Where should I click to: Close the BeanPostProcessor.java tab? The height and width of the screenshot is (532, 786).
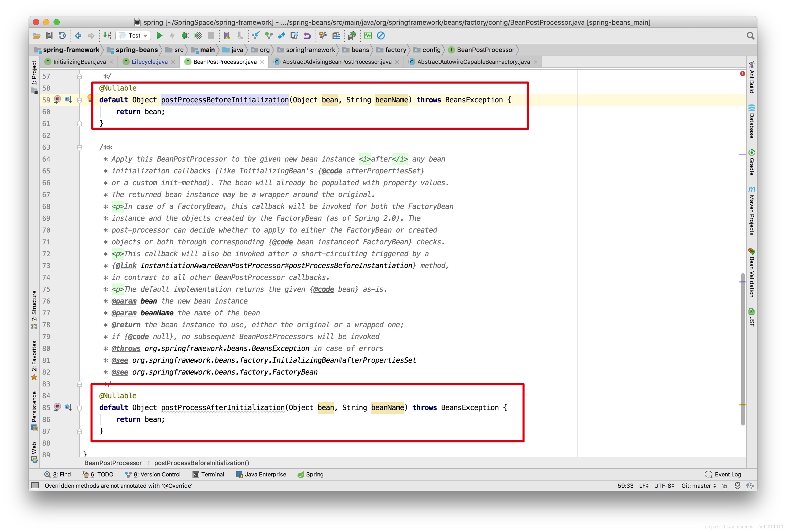(x=262, y=62)
